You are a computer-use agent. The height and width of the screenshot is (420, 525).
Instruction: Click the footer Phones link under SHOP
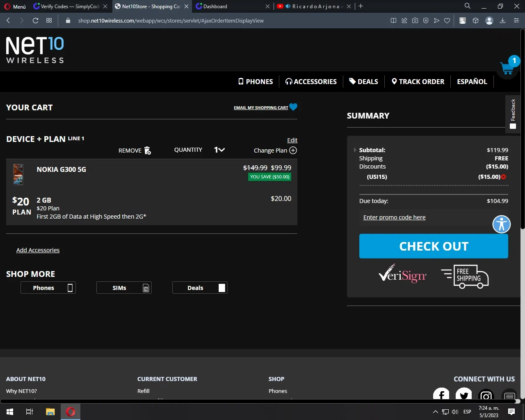(x=278, y=391)
